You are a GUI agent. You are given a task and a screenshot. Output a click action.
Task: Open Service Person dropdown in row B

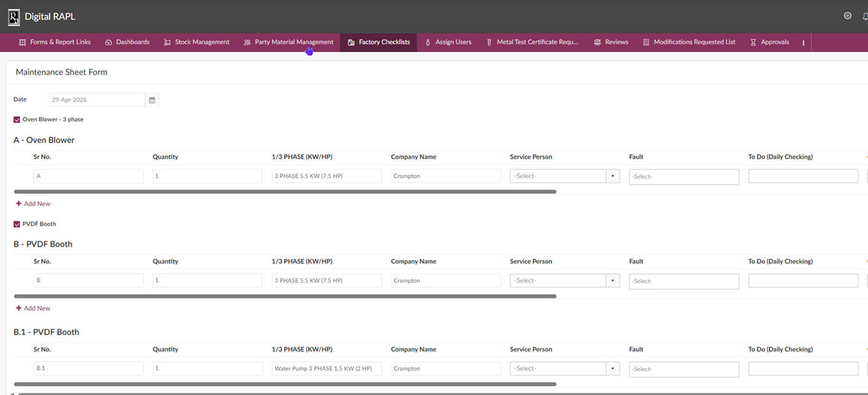pos(564,280)
